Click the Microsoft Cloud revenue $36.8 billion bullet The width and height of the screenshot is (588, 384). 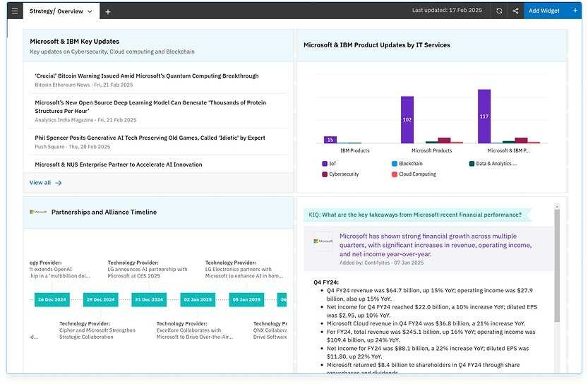click(426, 323)
